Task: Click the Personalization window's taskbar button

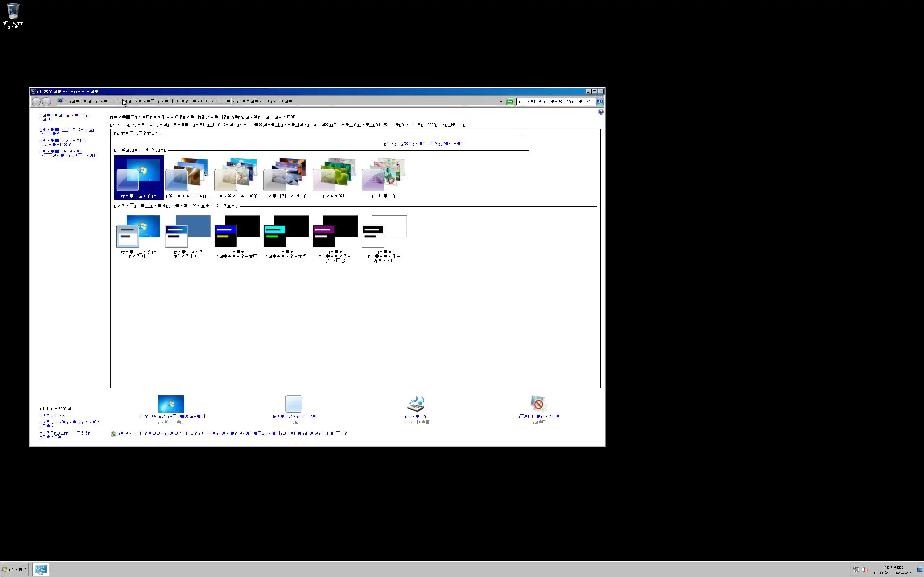Action: (x=40, y=569)
